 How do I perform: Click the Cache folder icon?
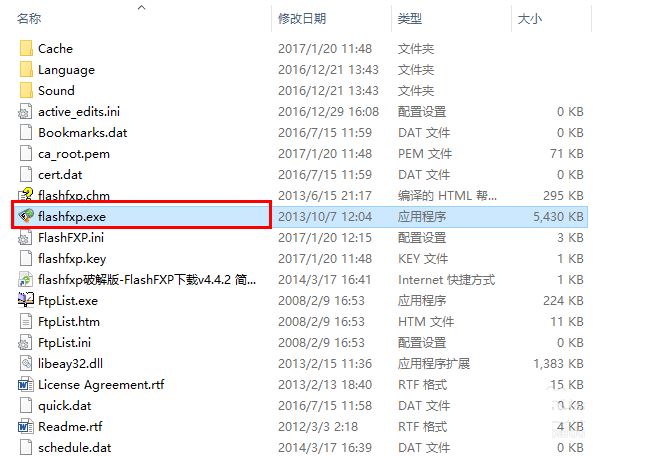[x=26, y=49]
